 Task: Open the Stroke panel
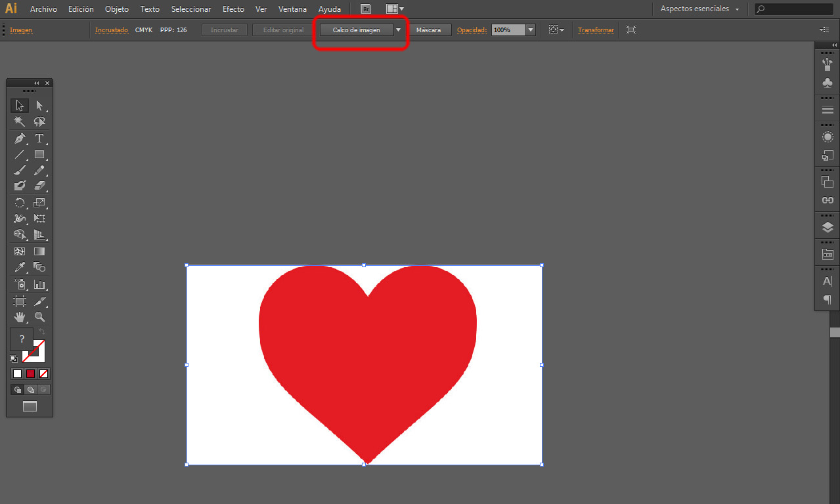827,108
